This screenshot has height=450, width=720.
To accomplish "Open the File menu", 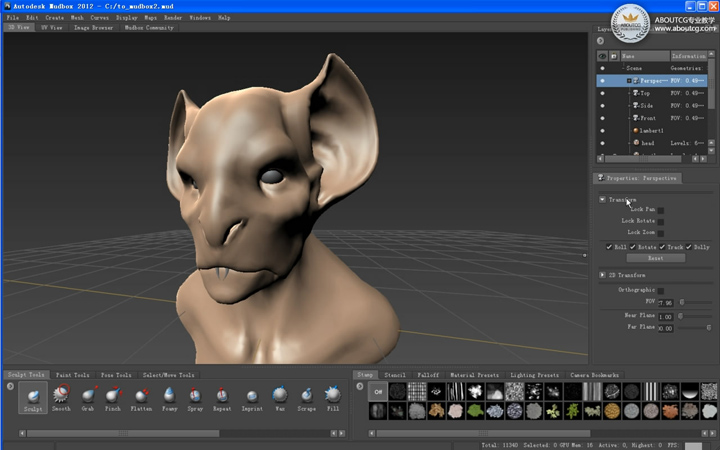I will pyautogui.click(x=12, y=17).
